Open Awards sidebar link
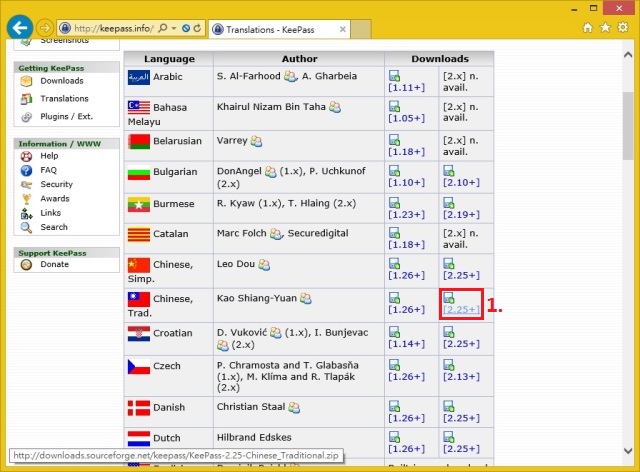The width and height of the screenshot is (640, 472). pos(55,198)
